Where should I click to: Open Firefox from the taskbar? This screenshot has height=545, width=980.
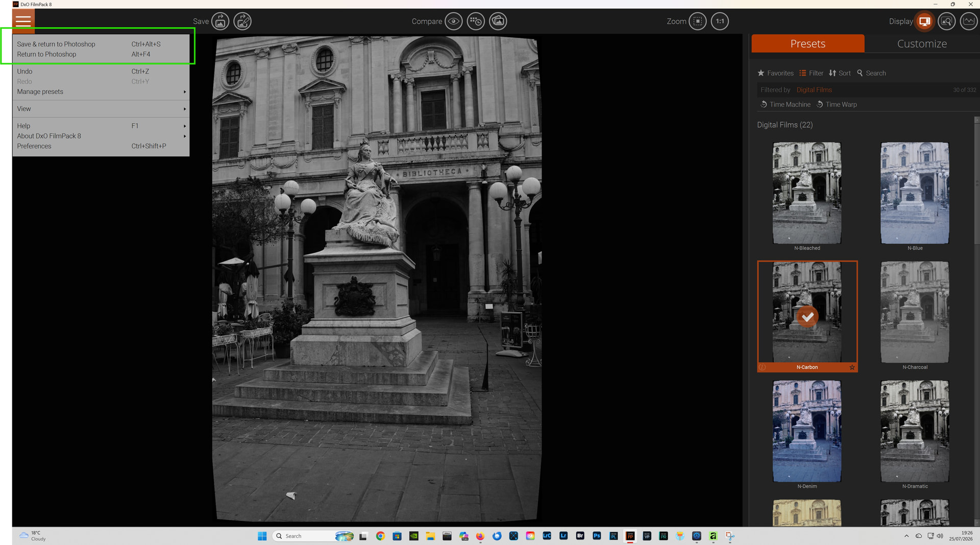click(x=480, y=536)
